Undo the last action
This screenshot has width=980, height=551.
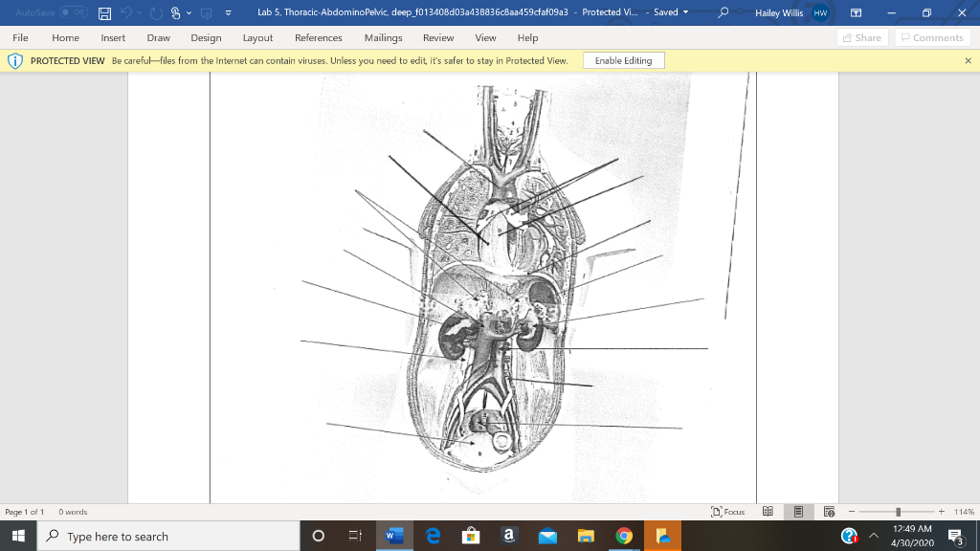(128, 12)
